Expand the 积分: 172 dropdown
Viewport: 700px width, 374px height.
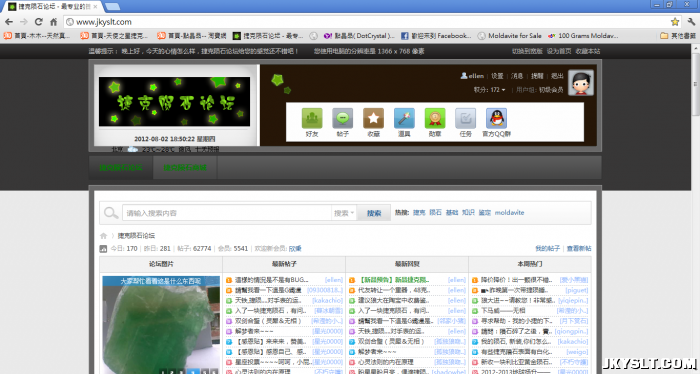(489, 90)
